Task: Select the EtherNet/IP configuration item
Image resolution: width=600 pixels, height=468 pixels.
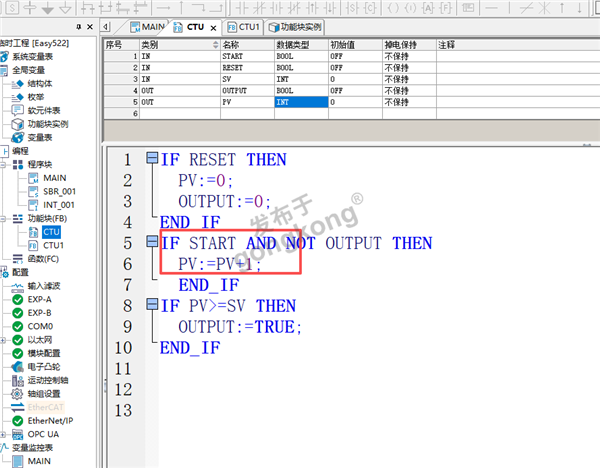Action: click(x=52, y=421)
